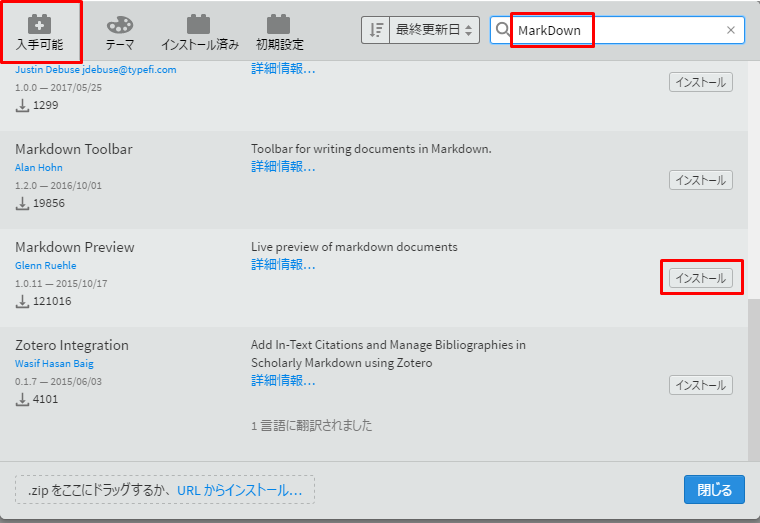Open 詳細情報 for Zotero Integration
The width and height of the screenshot is (760, 523).
(283, 381)
